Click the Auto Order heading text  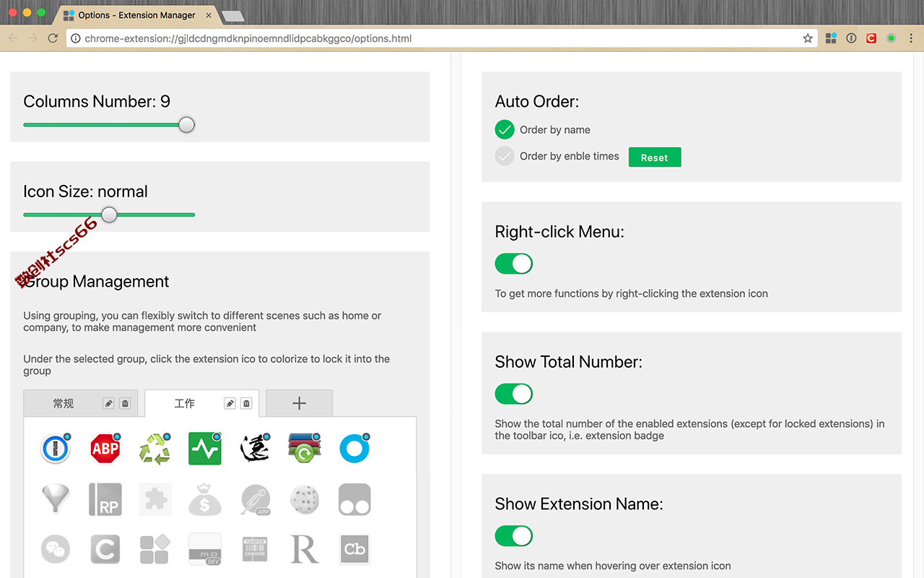[537, 102]
